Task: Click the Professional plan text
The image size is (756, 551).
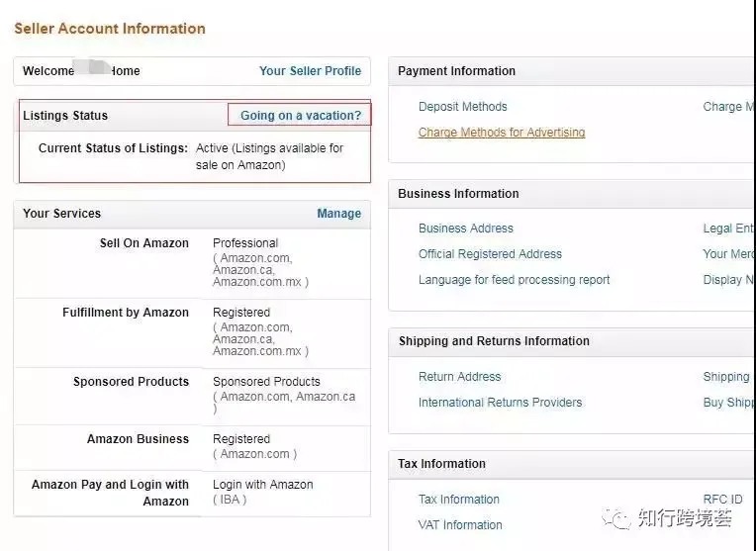Action: 245,243
